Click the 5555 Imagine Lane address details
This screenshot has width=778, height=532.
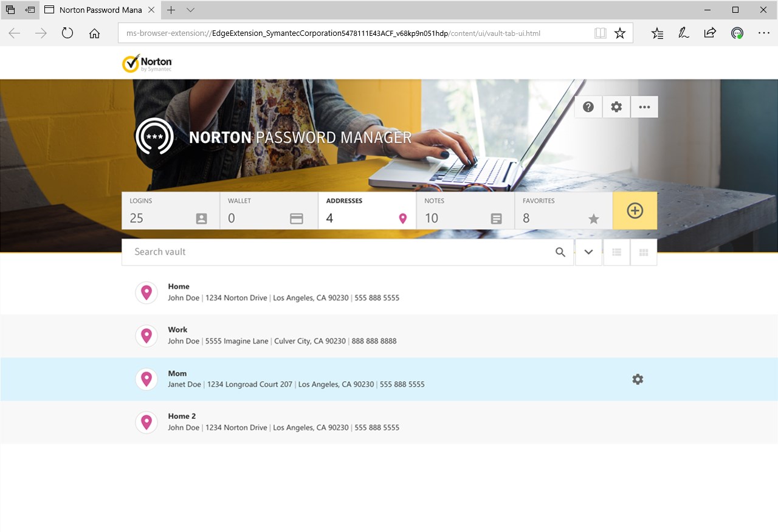click(282, 341)
